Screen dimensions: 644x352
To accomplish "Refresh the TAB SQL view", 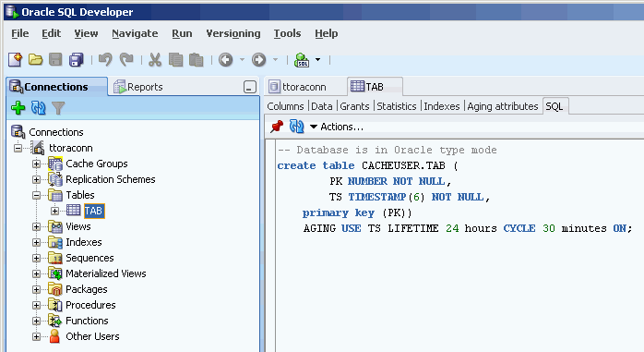I will (x=296, y=127).
